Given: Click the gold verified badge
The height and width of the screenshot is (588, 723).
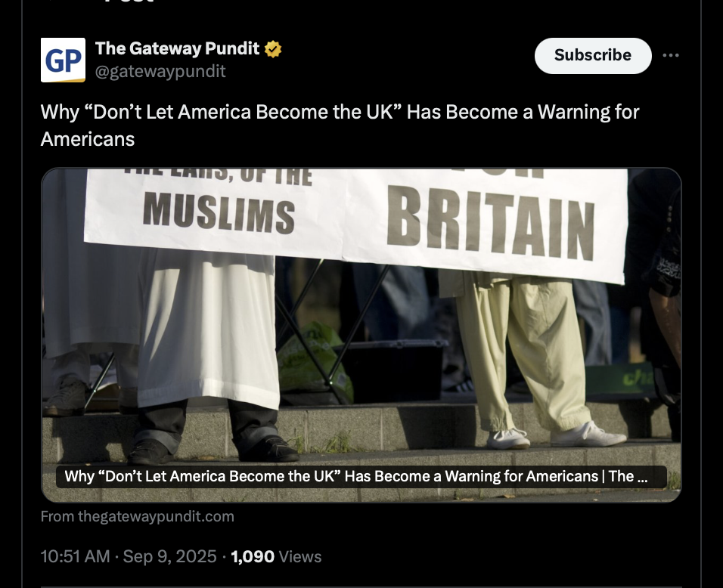Looking at the screenshot, I should [x=273, y=49].
